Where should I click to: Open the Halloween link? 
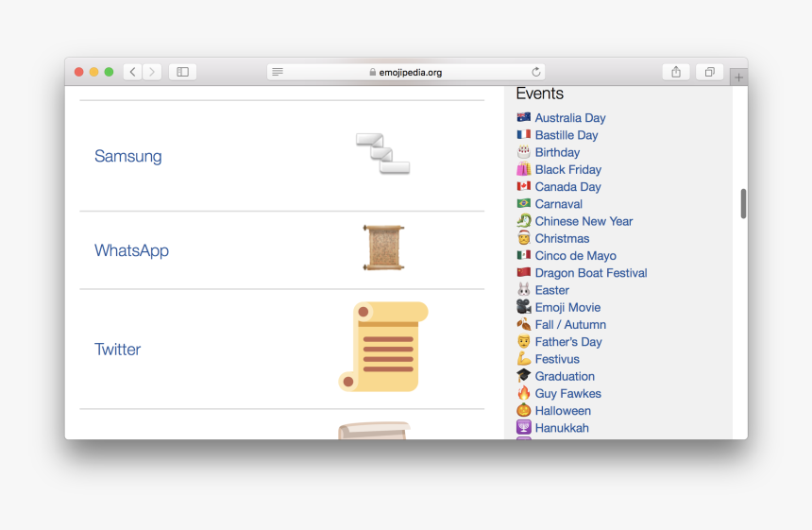pos(563,410)
